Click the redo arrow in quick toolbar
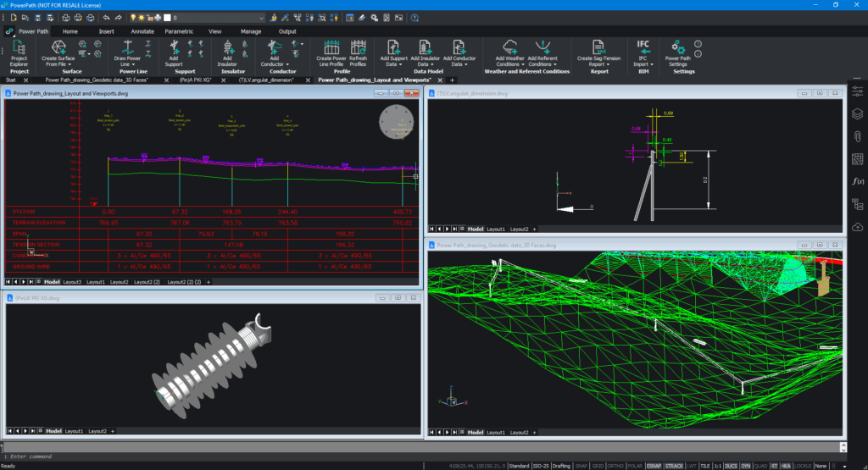Image resolution: width=868 pixels, height=470 pixels. [x=119, y=18]
